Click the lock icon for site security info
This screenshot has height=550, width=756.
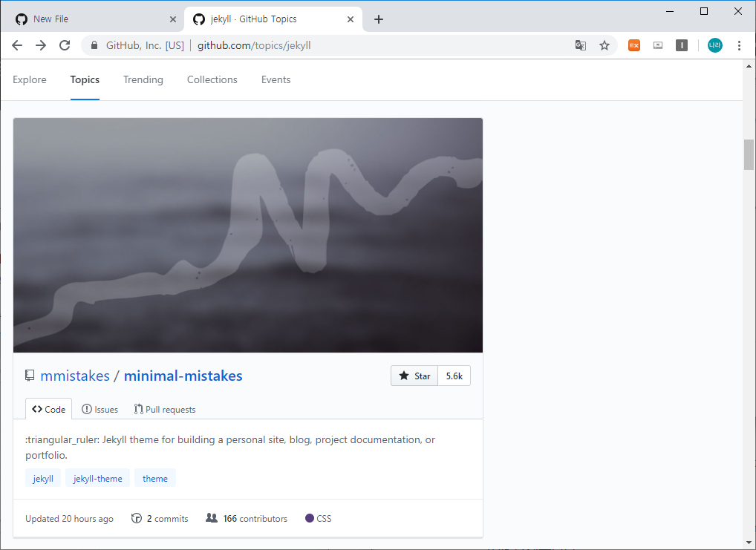pos(94,45)
